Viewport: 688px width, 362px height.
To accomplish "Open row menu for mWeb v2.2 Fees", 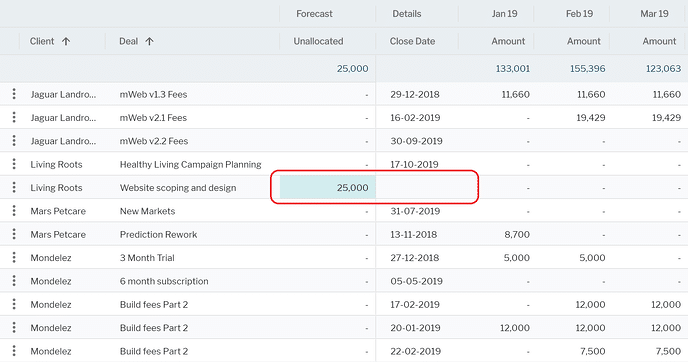I will tap(14, 140).
